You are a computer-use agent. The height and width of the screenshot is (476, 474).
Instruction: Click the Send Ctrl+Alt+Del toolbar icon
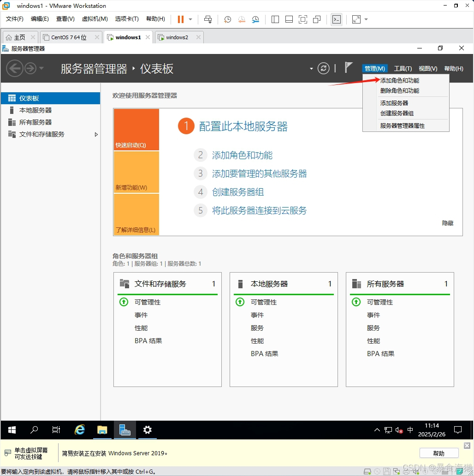click(x=208, y=19)
